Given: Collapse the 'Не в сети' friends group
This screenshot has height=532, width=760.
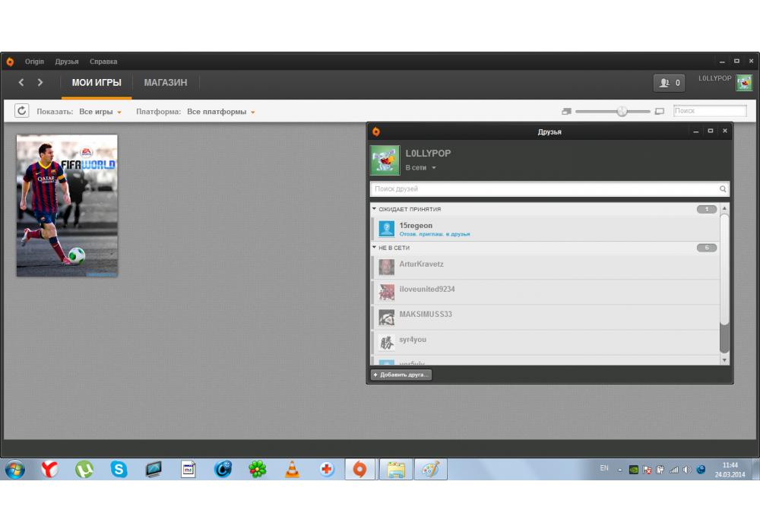Looking at the screenshot, I should pos(374,248).
